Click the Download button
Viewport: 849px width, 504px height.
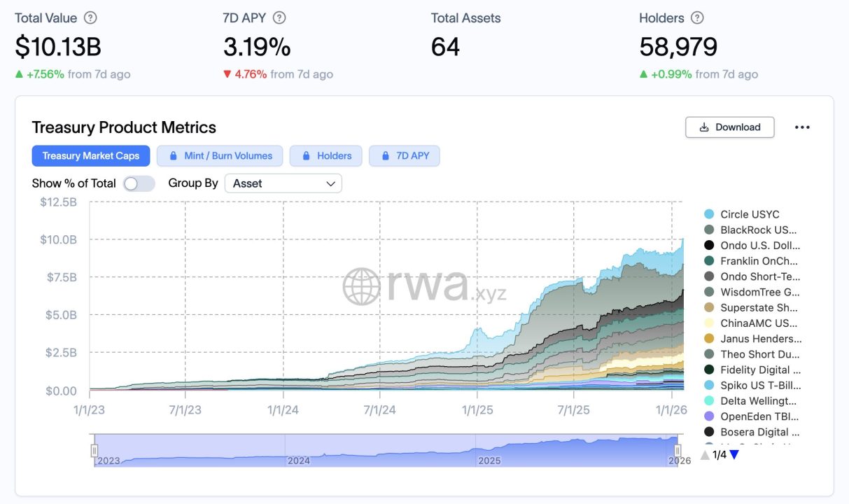[x=729, y=127]
